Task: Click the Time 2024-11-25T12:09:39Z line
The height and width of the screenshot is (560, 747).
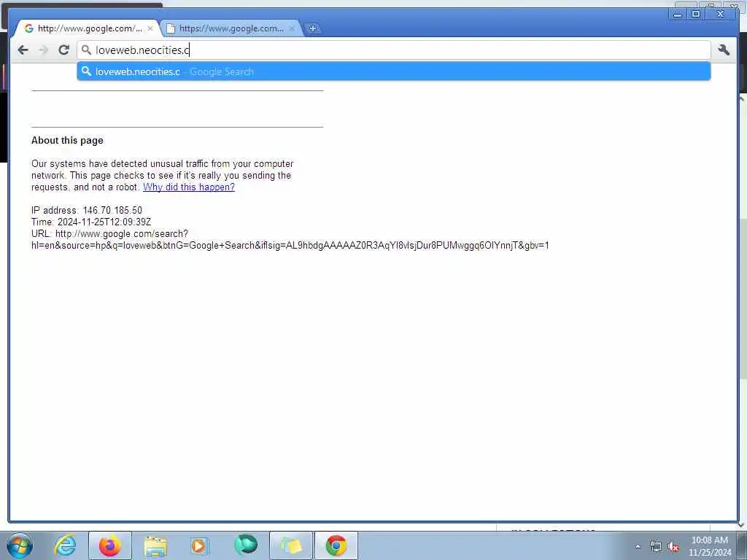Action: (x=91, y=222)
